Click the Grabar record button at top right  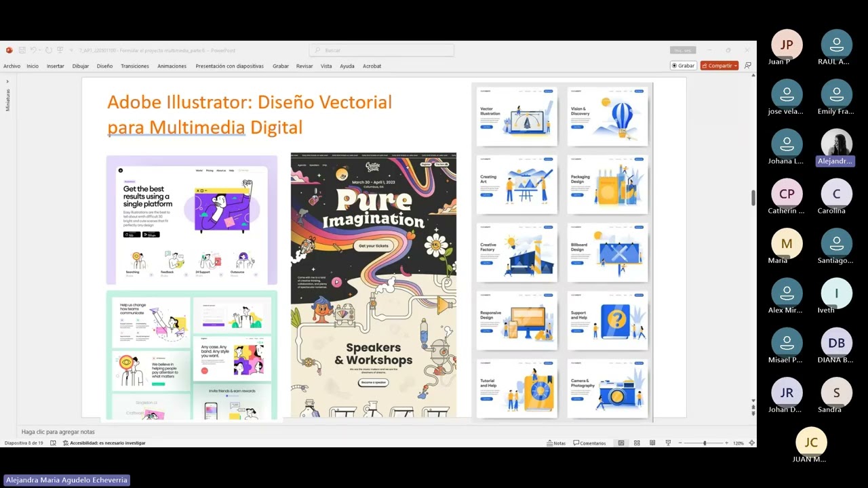684,66
